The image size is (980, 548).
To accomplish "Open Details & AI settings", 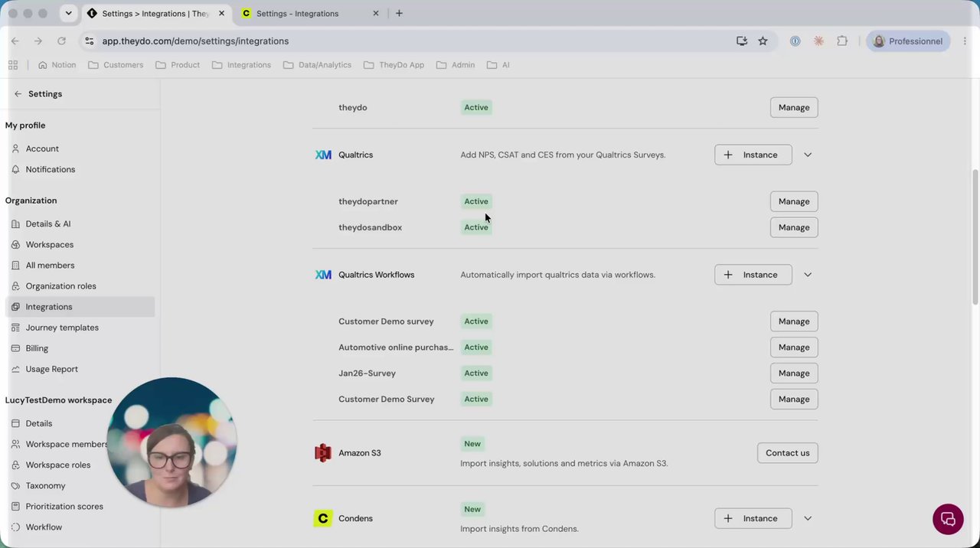I will [47, 223].
